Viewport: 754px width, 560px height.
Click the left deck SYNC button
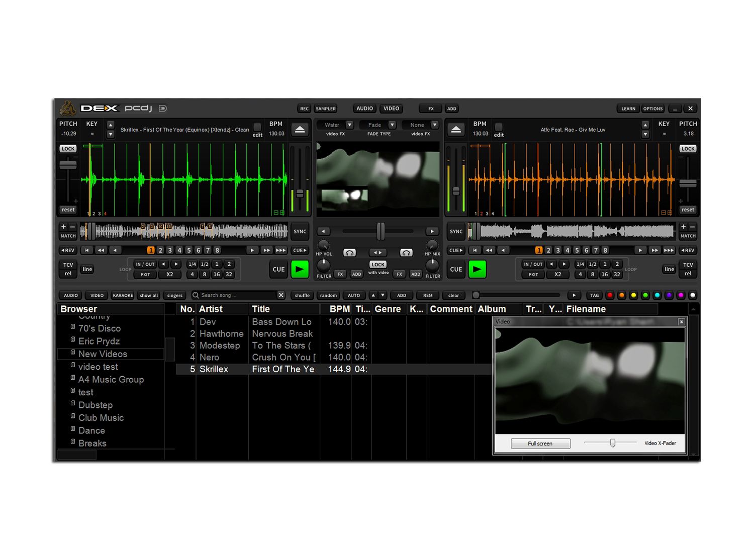click(300, 232)
